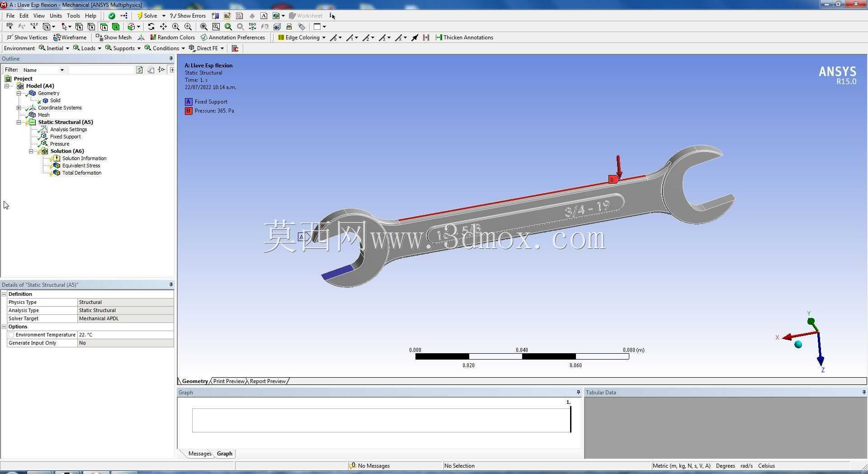868x474 pixels.
Task: Click the Tags icon in the graphics toolbar
Action: coord(302,27)
